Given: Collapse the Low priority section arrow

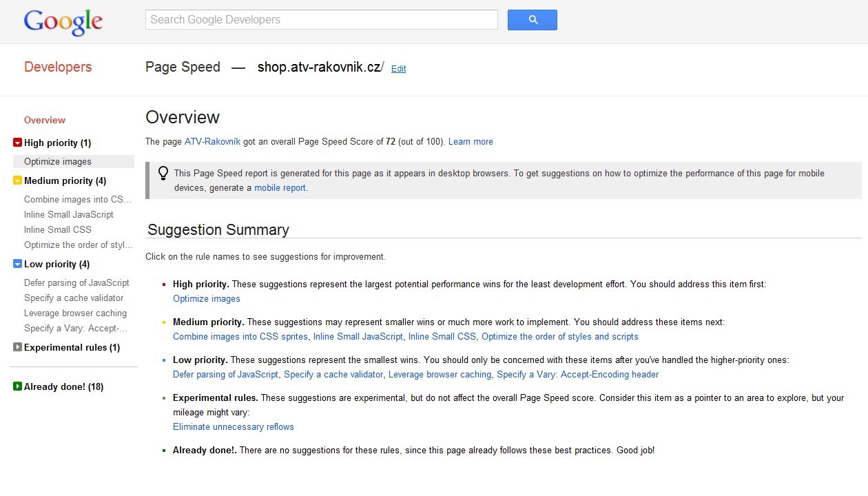Looking at the screenshot, I should (17, 264).
